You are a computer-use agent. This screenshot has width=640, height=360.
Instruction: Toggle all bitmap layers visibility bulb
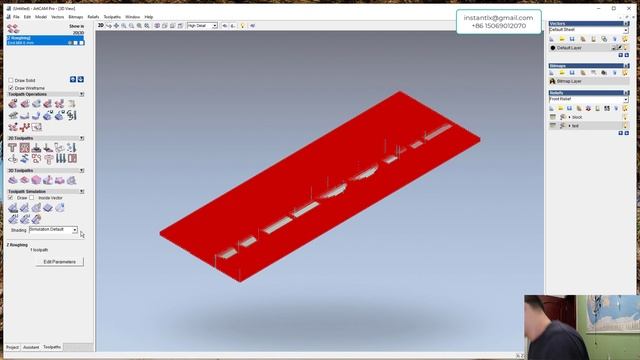(x=625, y=73)
